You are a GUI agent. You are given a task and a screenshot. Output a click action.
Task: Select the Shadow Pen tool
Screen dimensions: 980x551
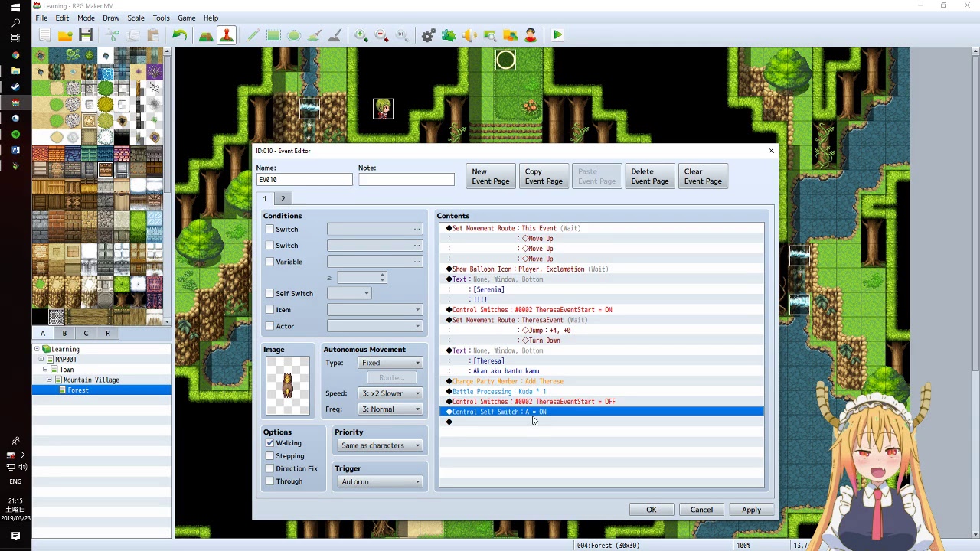pos(335,35)
